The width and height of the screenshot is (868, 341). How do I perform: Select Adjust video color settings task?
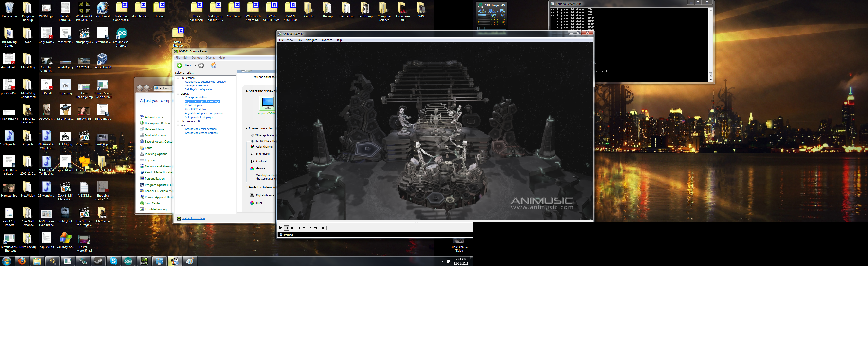pos(200,129)
